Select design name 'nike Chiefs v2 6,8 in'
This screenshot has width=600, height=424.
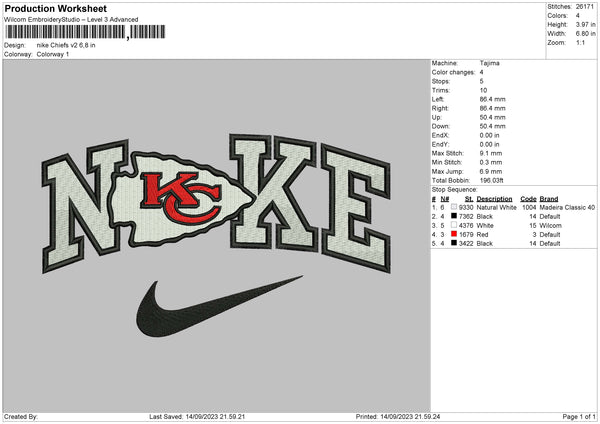coord(66,45)
